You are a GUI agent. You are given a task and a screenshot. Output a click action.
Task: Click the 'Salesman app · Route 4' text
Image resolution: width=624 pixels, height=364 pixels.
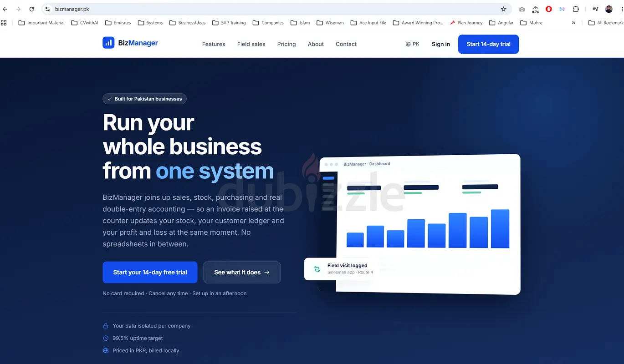tap(350, 273)
